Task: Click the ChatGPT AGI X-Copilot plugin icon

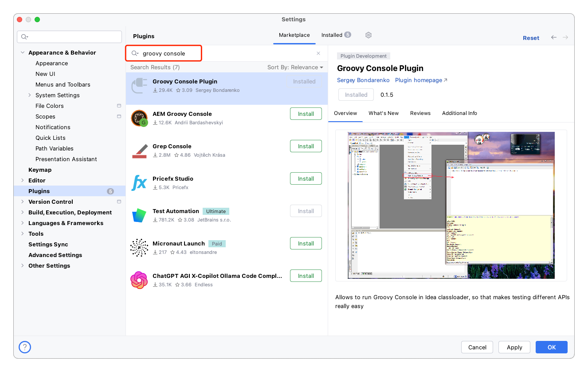Action: [139, 280]
